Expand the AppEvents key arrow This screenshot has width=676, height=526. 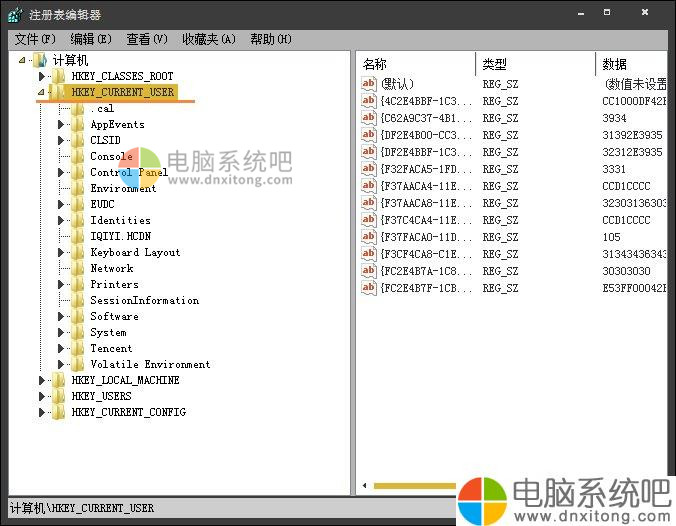click(x=61, y=125)
